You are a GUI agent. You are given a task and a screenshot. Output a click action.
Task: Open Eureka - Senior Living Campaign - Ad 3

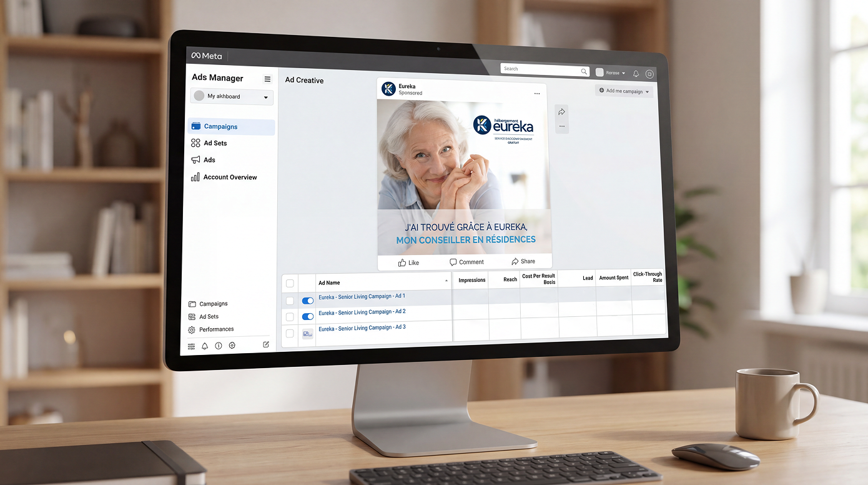362,328
